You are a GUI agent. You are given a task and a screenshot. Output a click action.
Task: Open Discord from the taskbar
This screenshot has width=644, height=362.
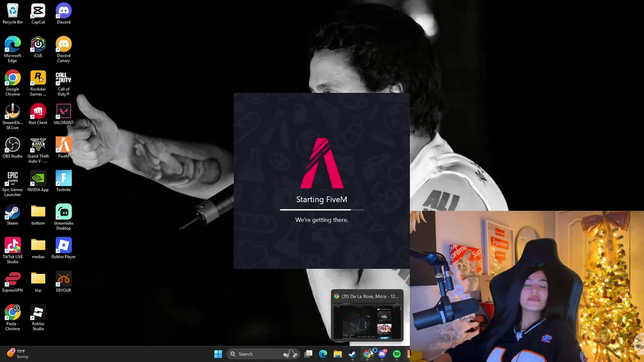pos(382,354)
